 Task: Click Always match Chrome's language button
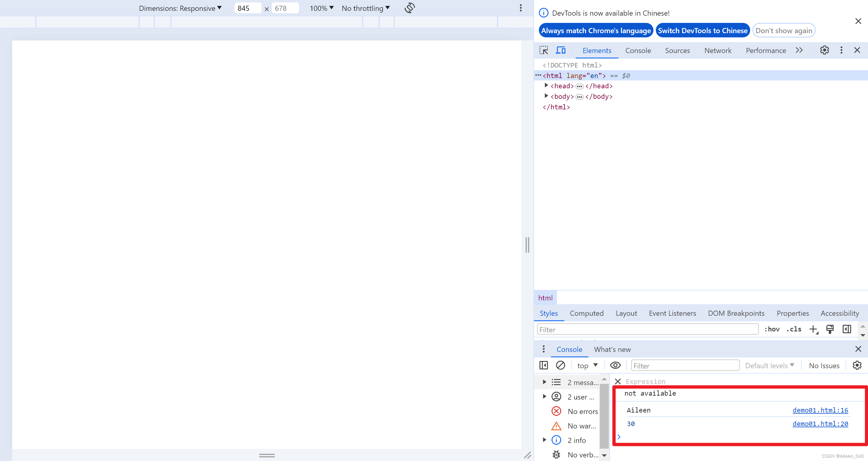point(596,30)
